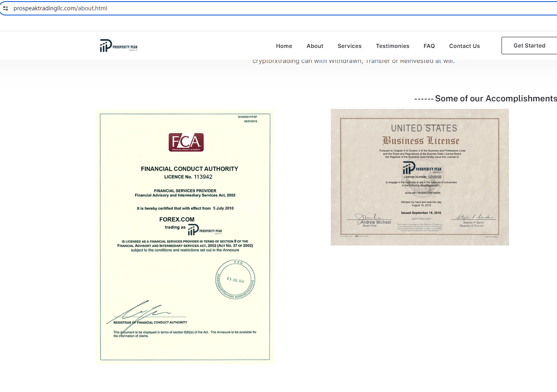Image resolution: width=557 pixels, height=392 pixels.
Task: Click Prosperity Peak logo beside 'trading as'
Action: point(205,230)
